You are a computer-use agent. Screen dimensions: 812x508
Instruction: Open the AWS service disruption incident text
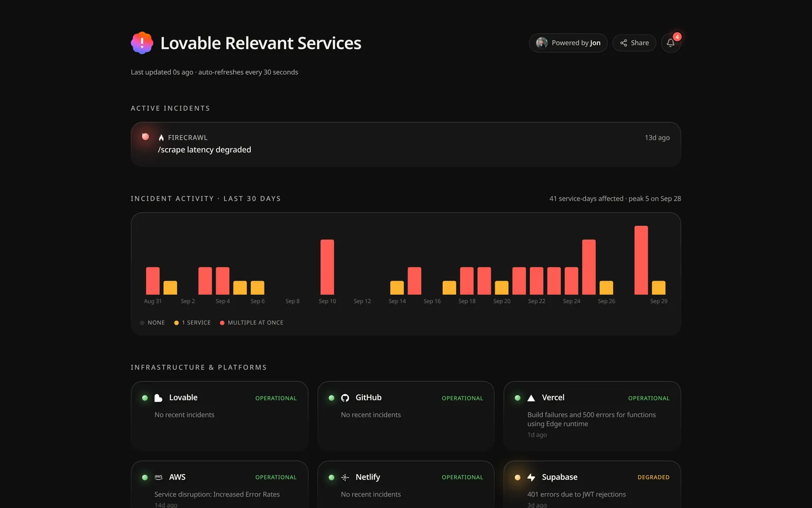(217, 494)
